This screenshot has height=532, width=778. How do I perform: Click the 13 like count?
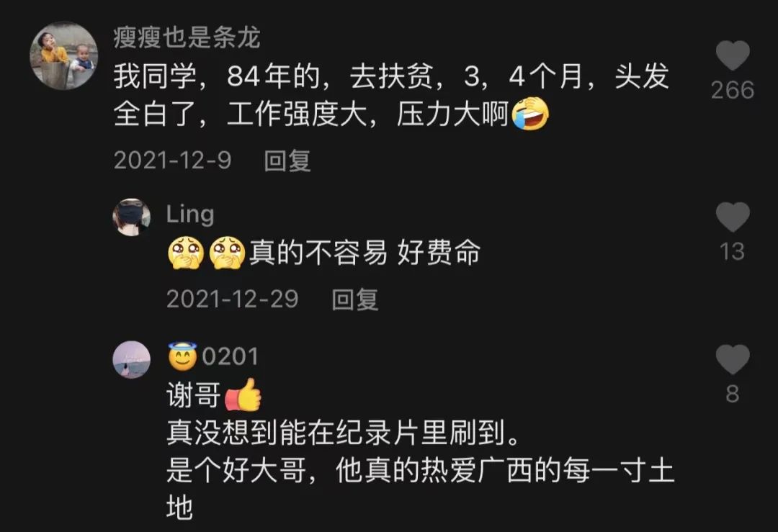pyautogui.click(x=733, y=252)
